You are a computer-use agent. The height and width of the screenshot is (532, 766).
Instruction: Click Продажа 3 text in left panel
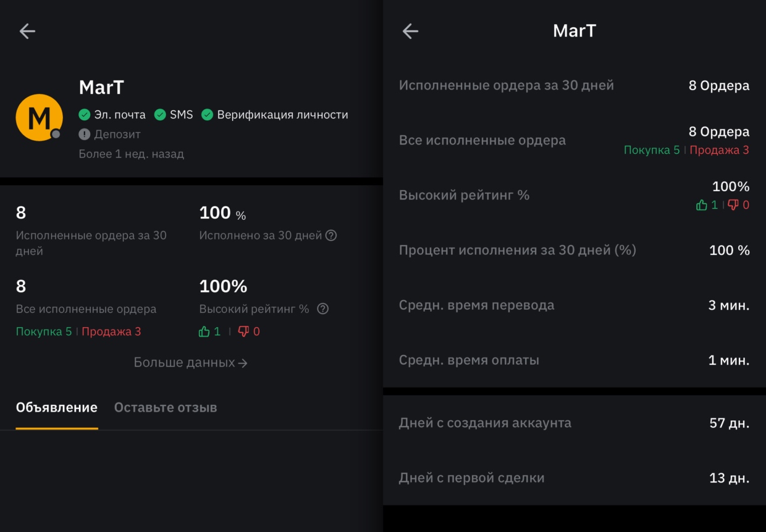pos(111,331)
